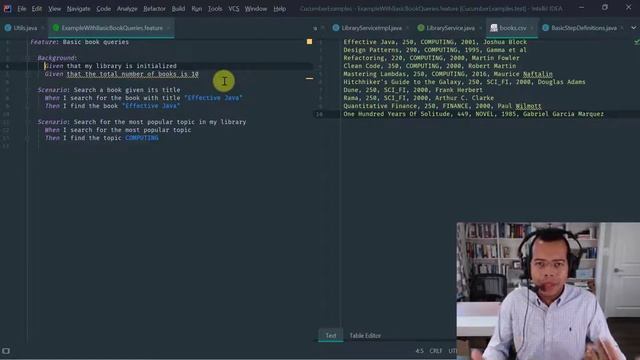Open the View menu
Viewport: 640px width, 360px height.
coord(54,9)
